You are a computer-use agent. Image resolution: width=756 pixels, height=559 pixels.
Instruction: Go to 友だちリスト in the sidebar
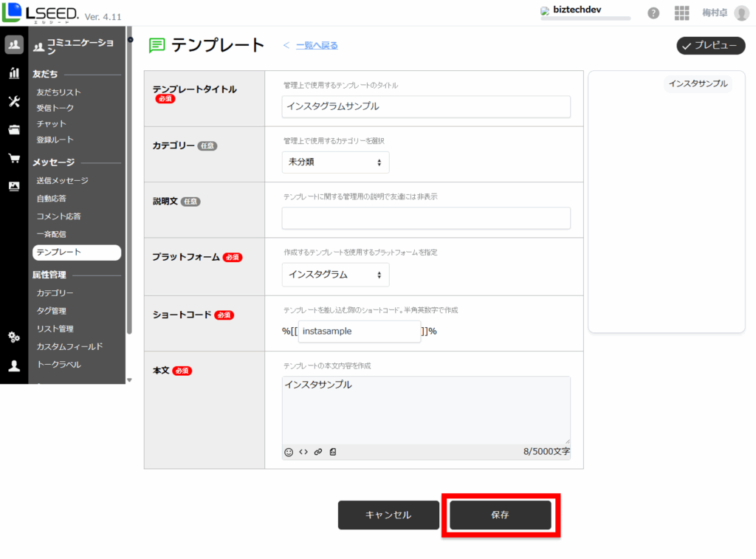tap(59, 92)
